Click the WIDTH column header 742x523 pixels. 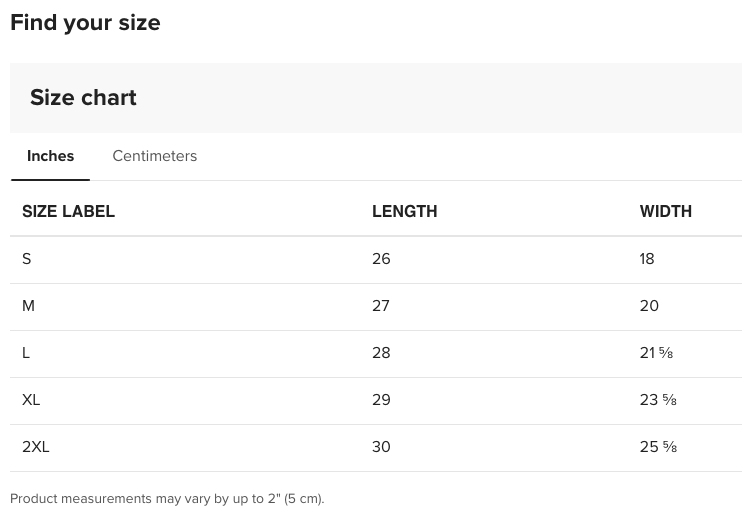666,211
